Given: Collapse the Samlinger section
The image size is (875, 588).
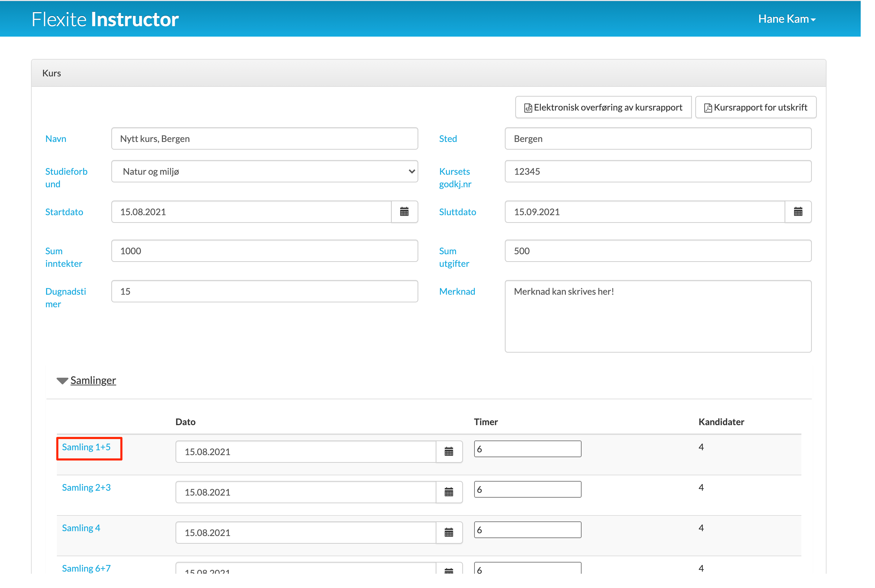Looking at the screenshot, I should click(93, 380).
